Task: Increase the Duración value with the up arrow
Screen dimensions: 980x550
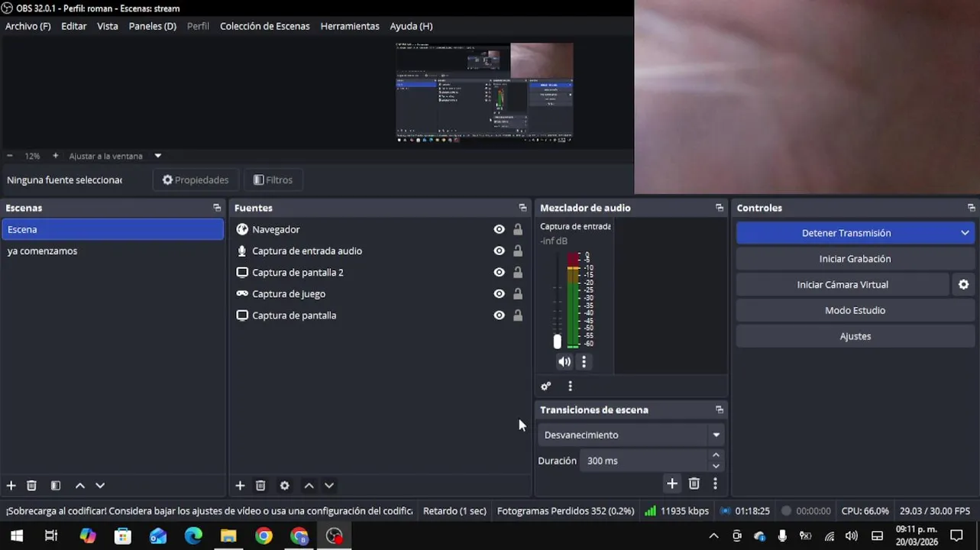Action: coord(716,455)
